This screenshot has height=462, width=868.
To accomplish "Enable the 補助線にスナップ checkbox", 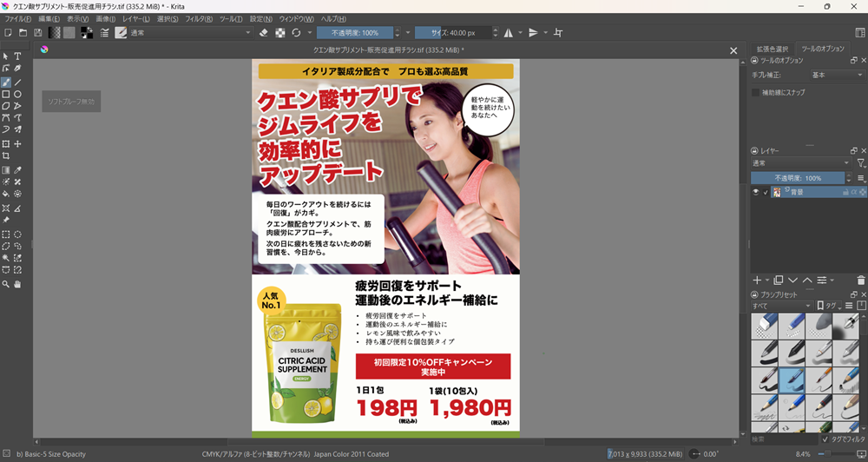I will click(756, 93).
